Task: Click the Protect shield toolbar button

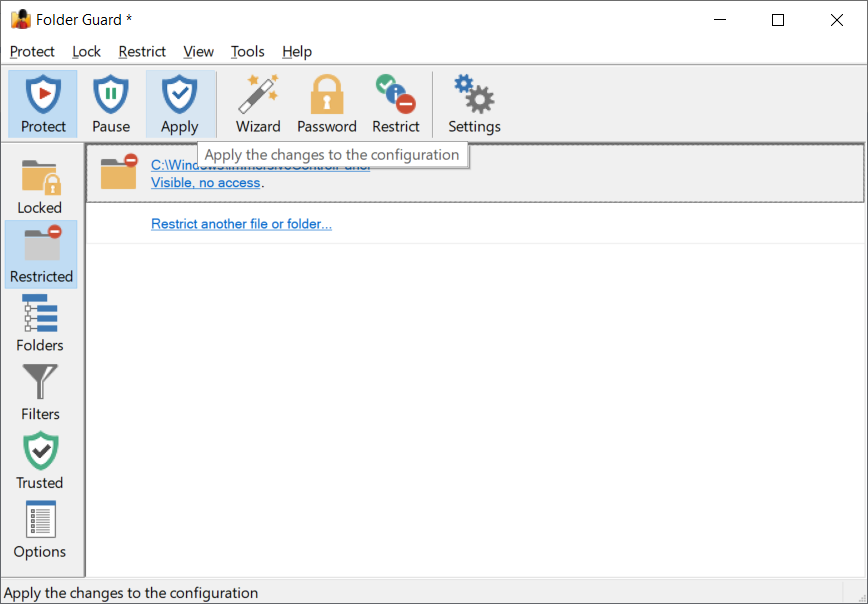Action: point(43,104)
